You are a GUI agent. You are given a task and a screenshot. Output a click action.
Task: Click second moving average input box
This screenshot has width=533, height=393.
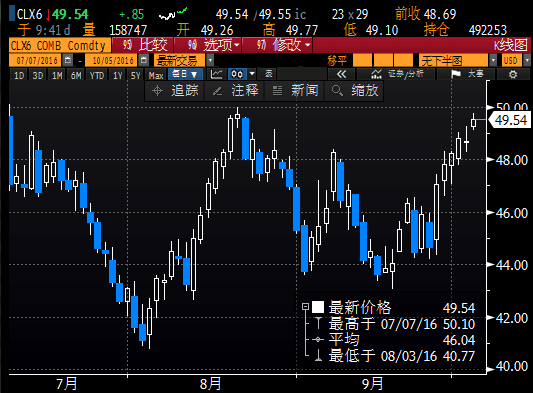tap(383, 61)
